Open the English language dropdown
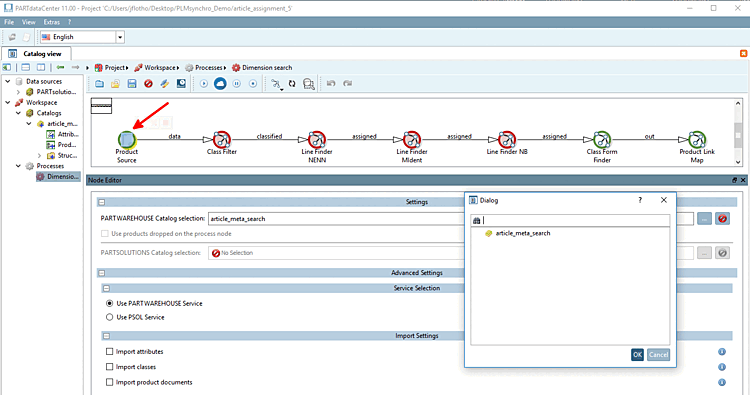Screen dimensions: 750x395 120,37
